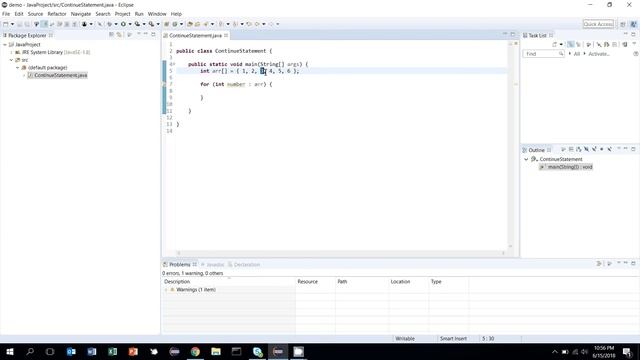
Task: Open File Explorer from the taskbar
Action: 216,351
